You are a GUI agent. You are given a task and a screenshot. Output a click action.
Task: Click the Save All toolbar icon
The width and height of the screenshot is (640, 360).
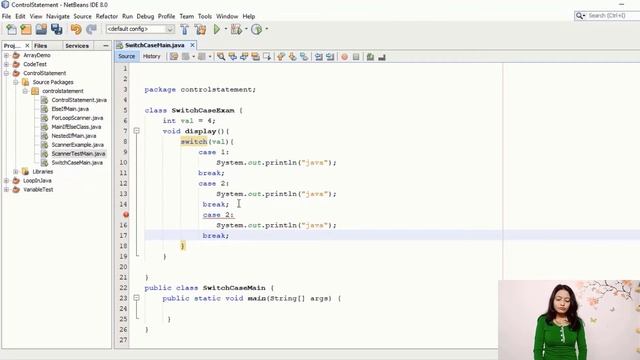coord(57,29)
